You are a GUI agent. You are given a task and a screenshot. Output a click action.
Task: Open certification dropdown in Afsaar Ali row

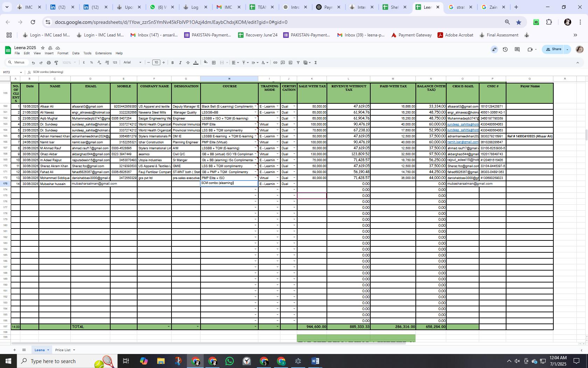[294, 106]
